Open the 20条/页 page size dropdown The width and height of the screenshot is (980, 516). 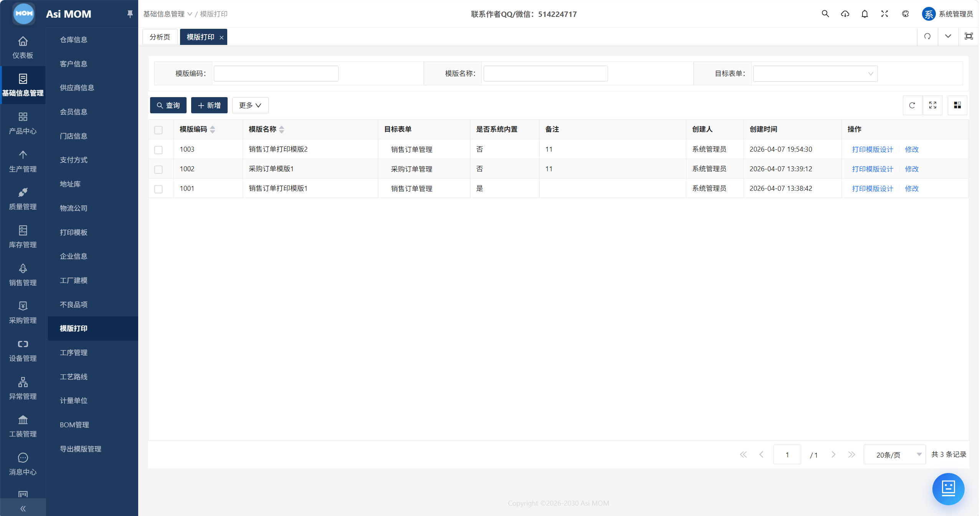click(894, 455)
